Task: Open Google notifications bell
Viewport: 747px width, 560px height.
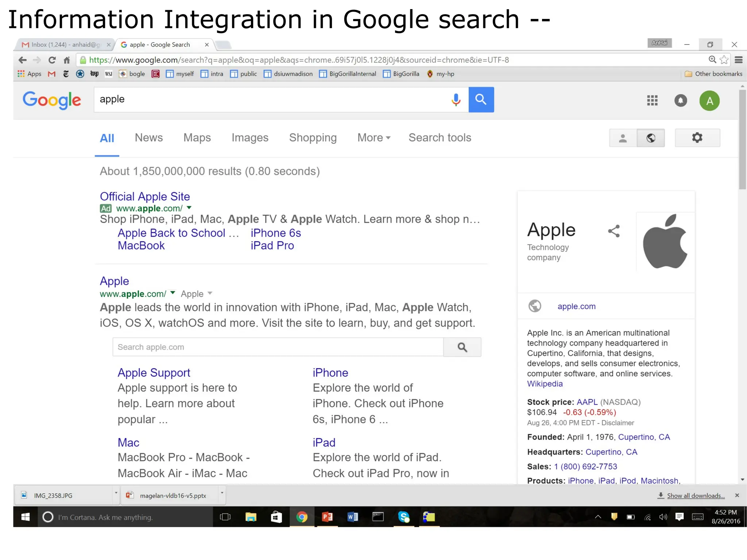Action: coord(681,100)
